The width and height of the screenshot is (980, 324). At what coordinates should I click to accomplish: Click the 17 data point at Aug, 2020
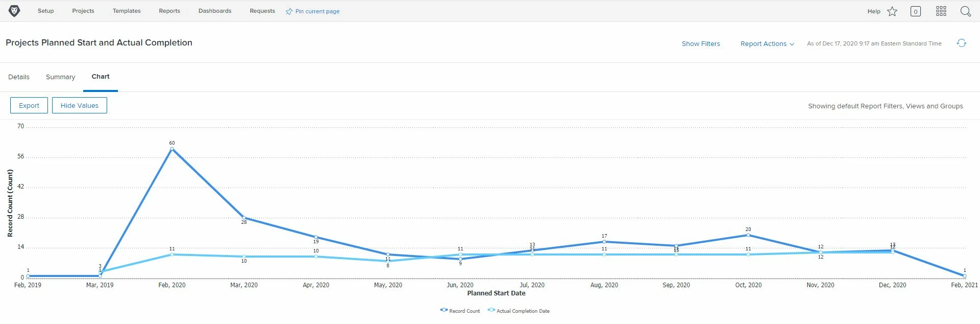click(604, 242)
